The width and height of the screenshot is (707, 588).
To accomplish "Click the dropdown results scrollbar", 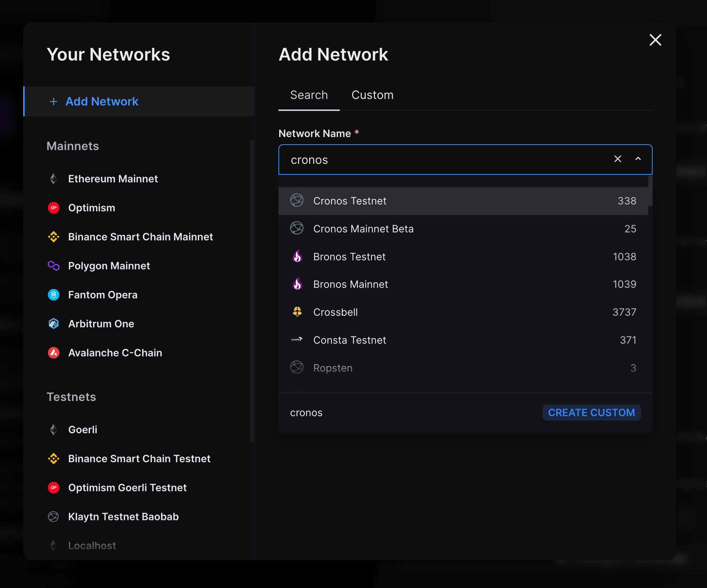I will click(650, 191).
